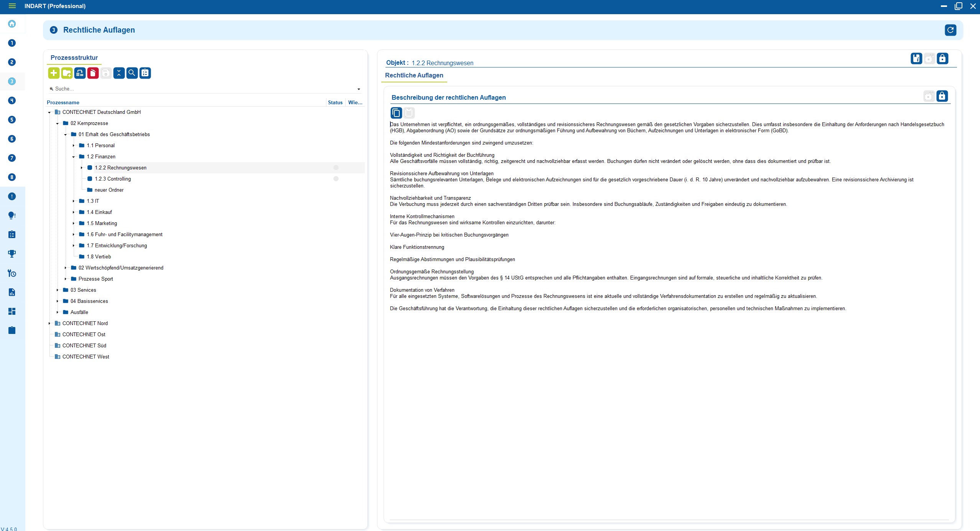980x531 pixels.
Task: Click the magnifier search toolbar icon
Action: [x=132, y=73]
